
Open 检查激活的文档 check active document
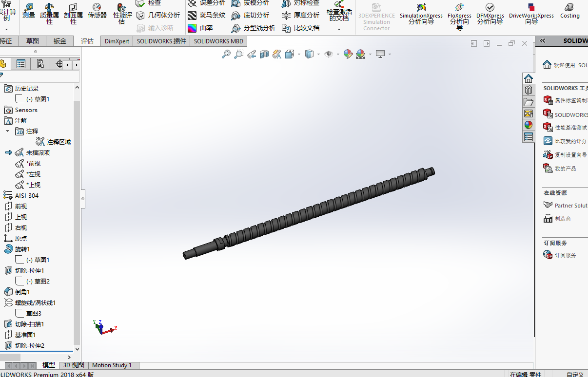tap(339, 11)
